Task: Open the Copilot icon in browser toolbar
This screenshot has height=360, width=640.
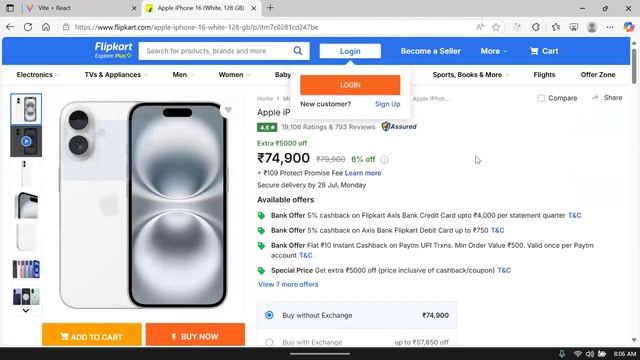Action: 629,27
